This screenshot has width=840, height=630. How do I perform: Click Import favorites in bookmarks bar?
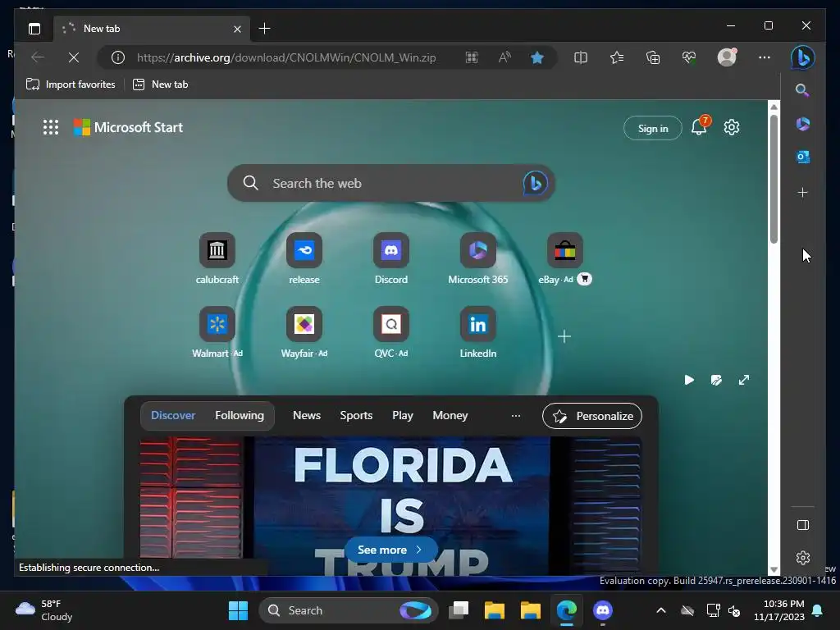click(71, 84)
